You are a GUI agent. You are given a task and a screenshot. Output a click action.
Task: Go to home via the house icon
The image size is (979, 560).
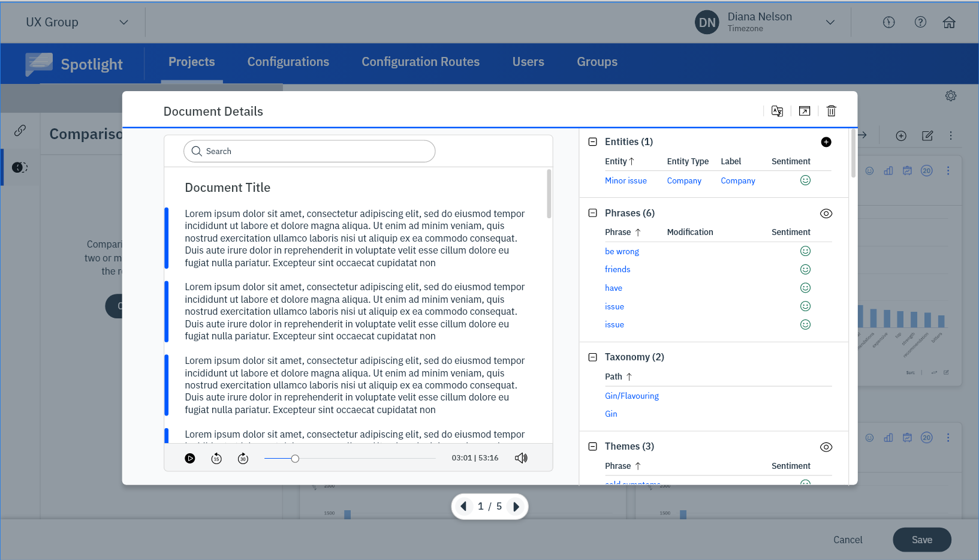(949, 22)
